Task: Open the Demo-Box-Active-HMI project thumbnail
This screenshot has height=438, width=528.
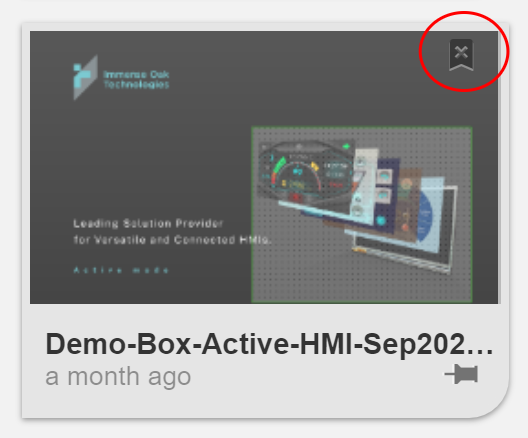Action: tap(264, 167)
